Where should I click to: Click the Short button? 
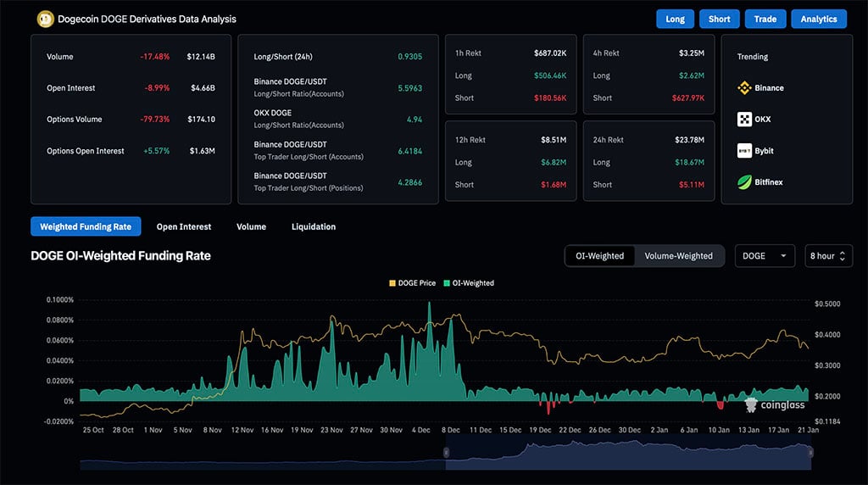pos(719,19)
